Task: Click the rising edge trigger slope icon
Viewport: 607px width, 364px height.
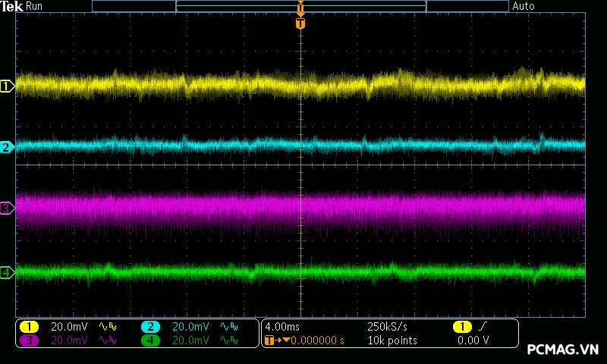Action: point(483,327)
